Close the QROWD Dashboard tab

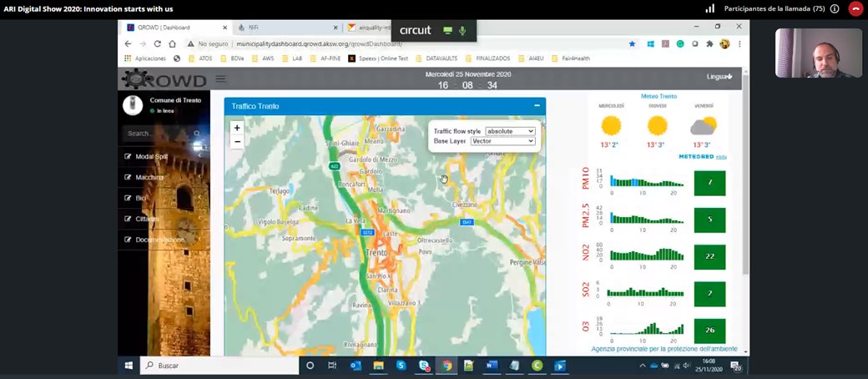pos(225,28)
